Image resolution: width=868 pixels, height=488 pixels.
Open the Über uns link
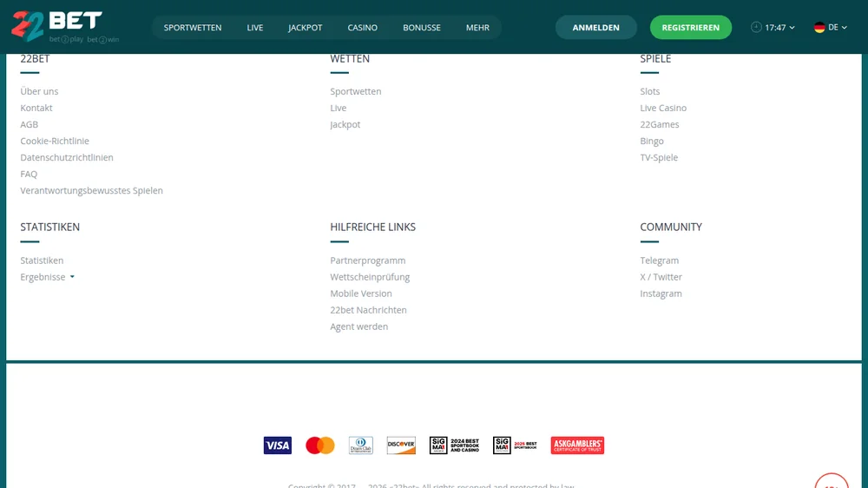[39, 91]
